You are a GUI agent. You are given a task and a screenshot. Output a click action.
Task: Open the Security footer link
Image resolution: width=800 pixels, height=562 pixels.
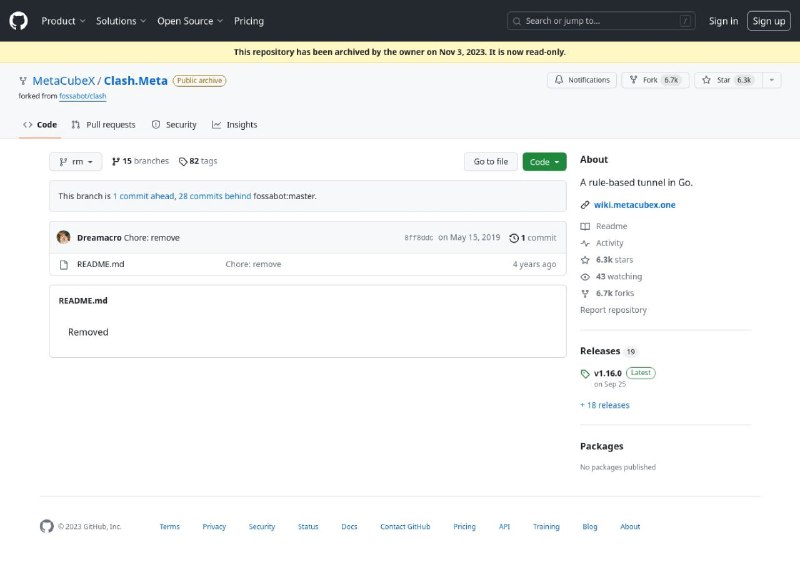(262, 526)
